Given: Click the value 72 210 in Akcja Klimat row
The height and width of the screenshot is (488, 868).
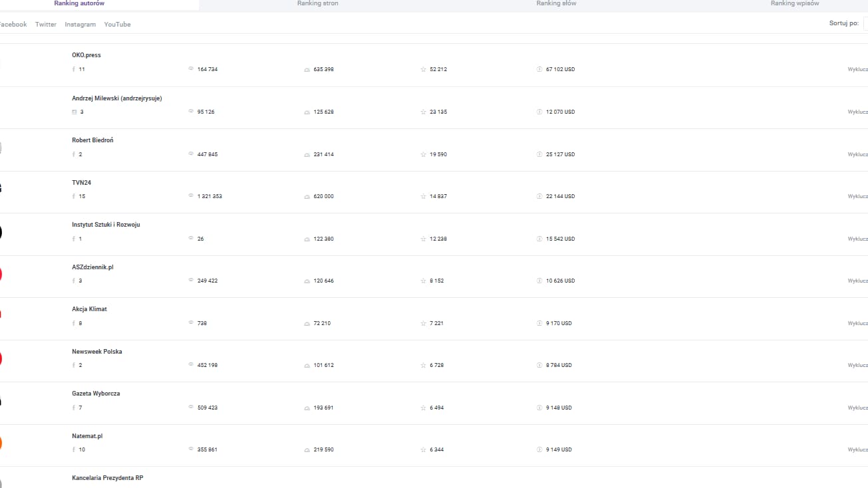Looking at the screenshot, I should tap(322, 323).
